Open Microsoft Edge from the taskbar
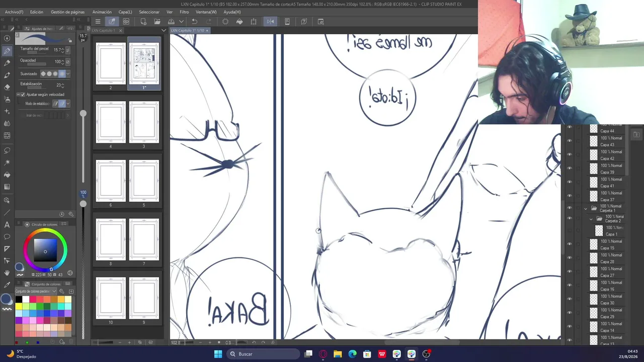The width and height of the screenshot is (644, 362). coord(352,354)
